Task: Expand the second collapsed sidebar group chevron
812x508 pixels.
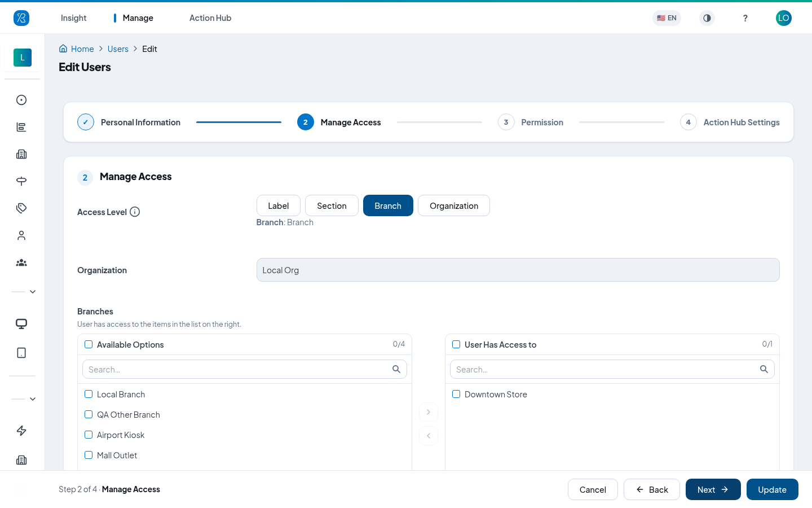Action: pos(33,399)
